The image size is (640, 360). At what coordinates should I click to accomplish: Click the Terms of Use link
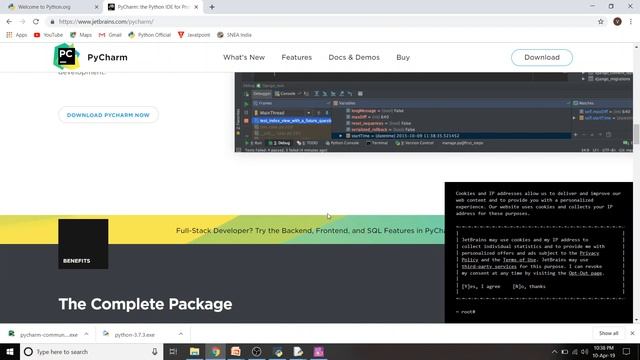pyautogui.click(x=519, y=260)
